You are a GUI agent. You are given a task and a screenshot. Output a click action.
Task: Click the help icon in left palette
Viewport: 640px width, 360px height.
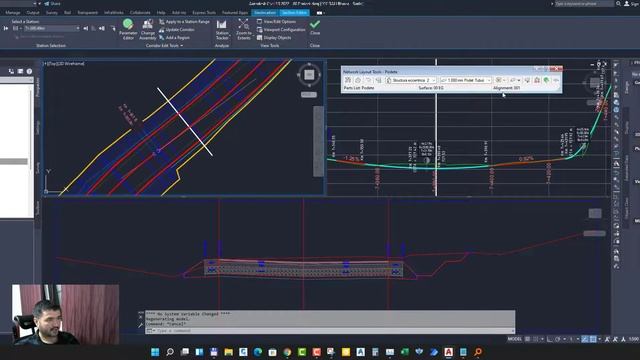tap(29, 71)
